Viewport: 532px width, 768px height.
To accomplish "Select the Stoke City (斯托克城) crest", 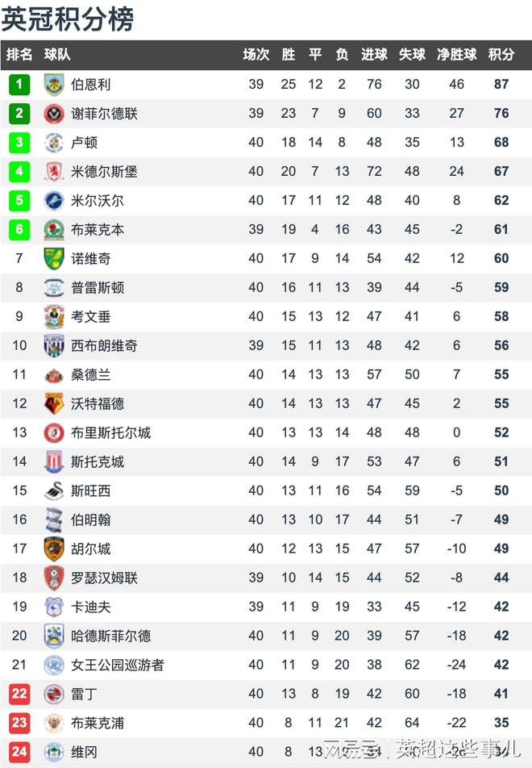I will pyautogui.click(x=54, y=461).
